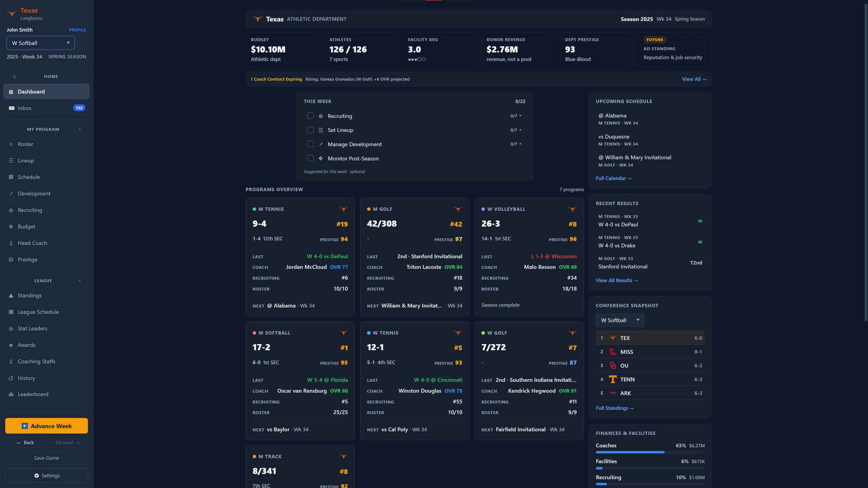868x488 pixels.
Task: Check the Set Lineup task checkbox
Action: click(310, 130)
